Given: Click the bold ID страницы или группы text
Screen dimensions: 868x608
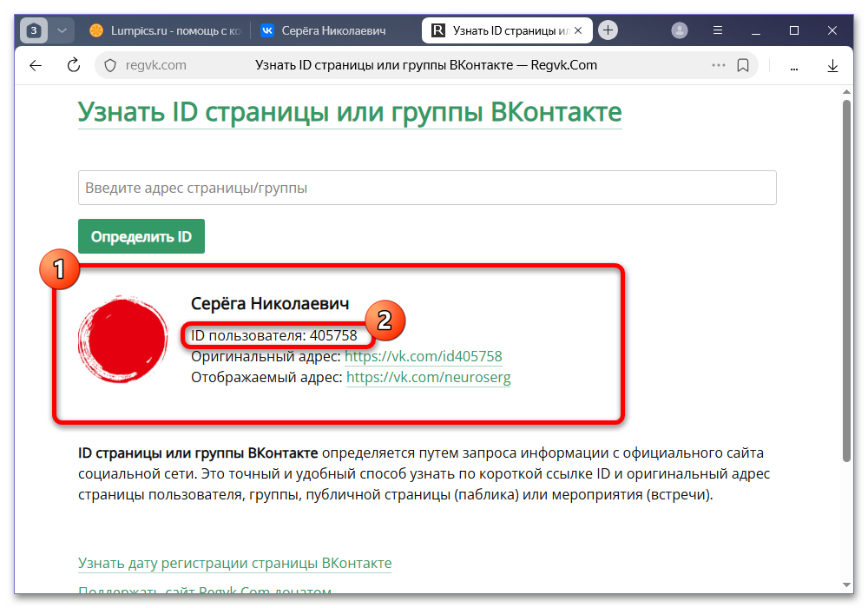Looking at the screenshot, I should pos(198,453).
